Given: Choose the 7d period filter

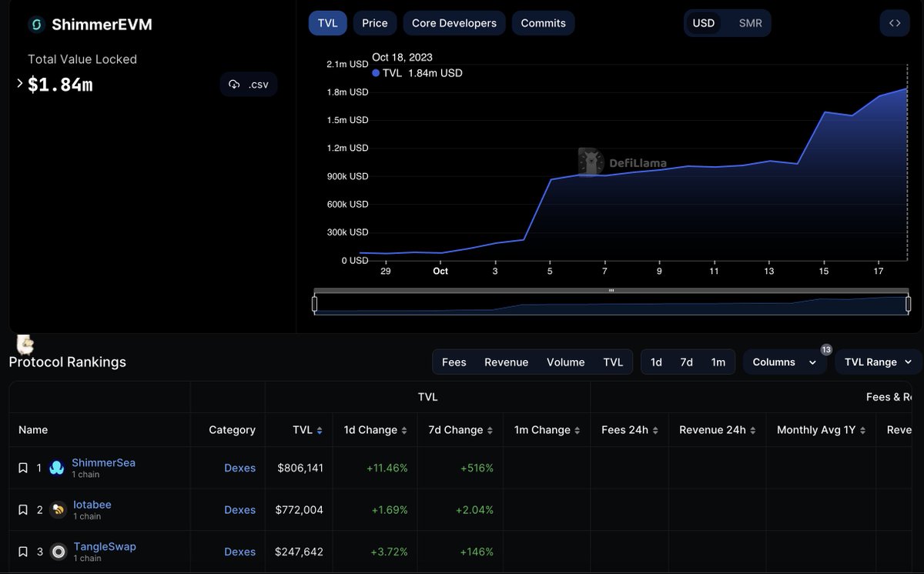Looking at the screenshot, I should point(686,362).
